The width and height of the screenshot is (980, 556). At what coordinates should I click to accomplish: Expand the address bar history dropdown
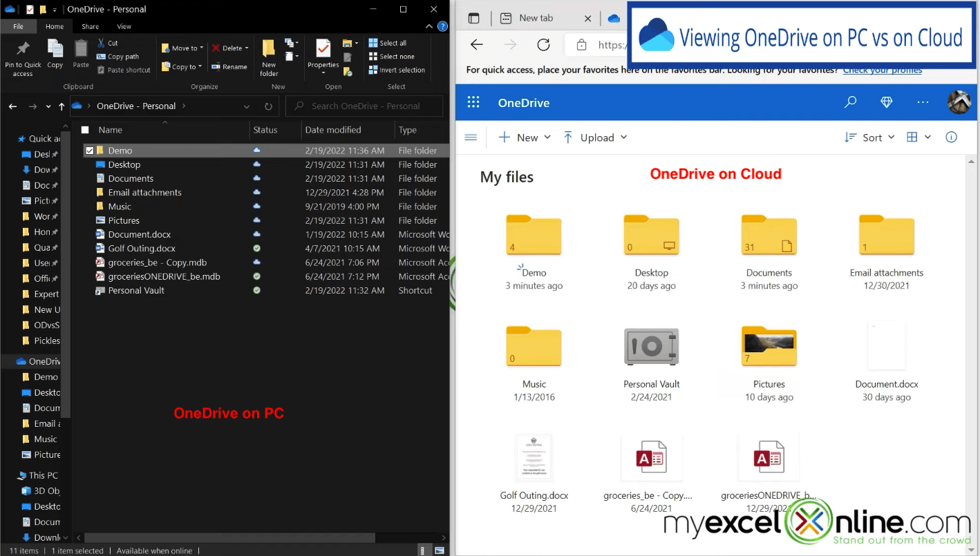pos(247,106)
